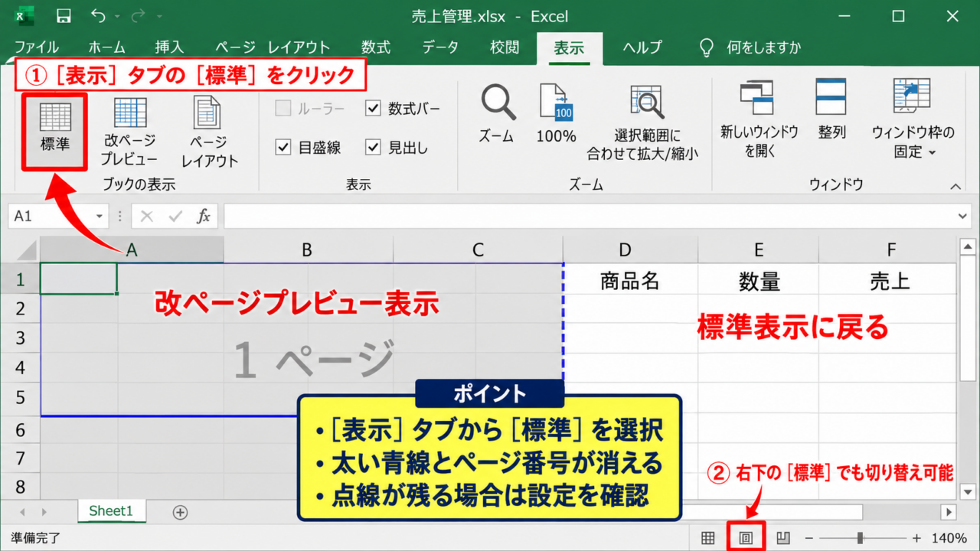This screenshot has width=980, height=551.
Task: Toggle the ルーラー checkbox
Action: [283, 109]
